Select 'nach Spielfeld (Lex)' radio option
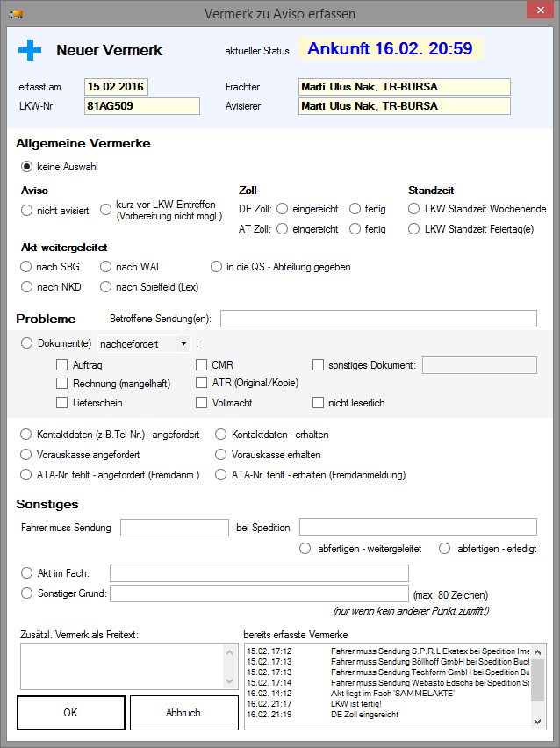Viewport: 560px width, 748px height. click(106, 286)
